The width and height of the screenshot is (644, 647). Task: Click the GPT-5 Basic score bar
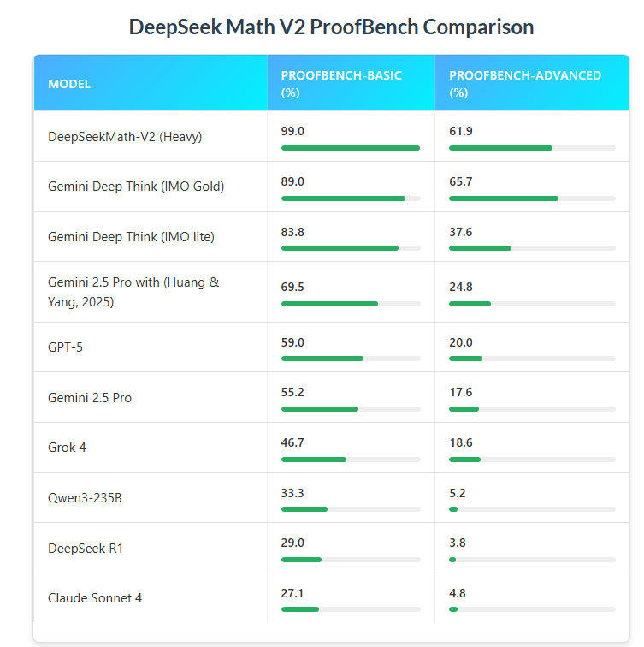click(350, 359)
